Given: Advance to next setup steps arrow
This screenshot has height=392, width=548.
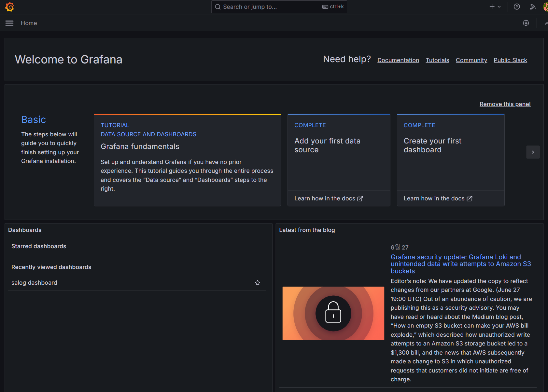Looking at the screenshot, I should click(533, 152).
